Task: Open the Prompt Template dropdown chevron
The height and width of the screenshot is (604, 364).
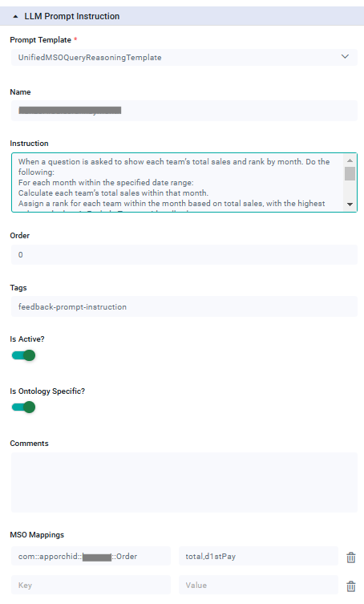Action: [x=345, y=57]
